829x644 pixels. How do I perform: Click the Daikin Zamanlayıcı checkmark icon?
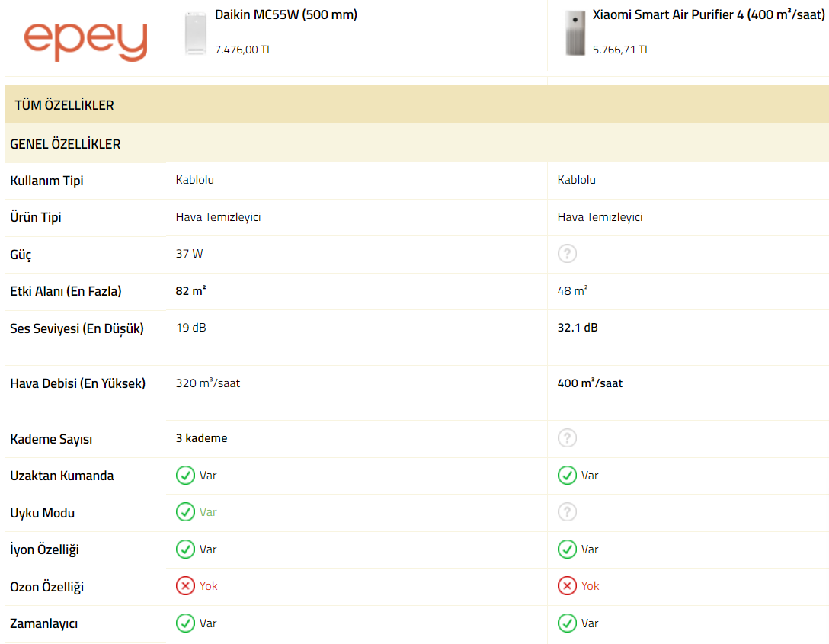tap(186, 623)
